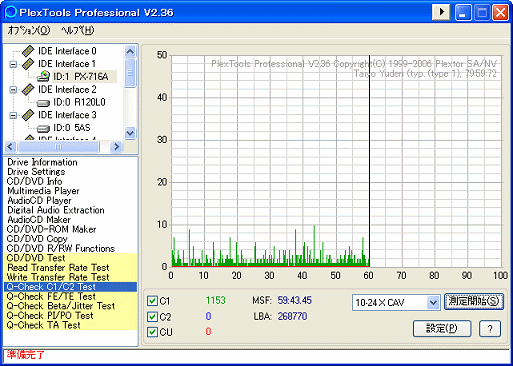Select Q-Check TA Test
Screen dimensions: 513x366
pyautogui.click(x=44, y=325)
